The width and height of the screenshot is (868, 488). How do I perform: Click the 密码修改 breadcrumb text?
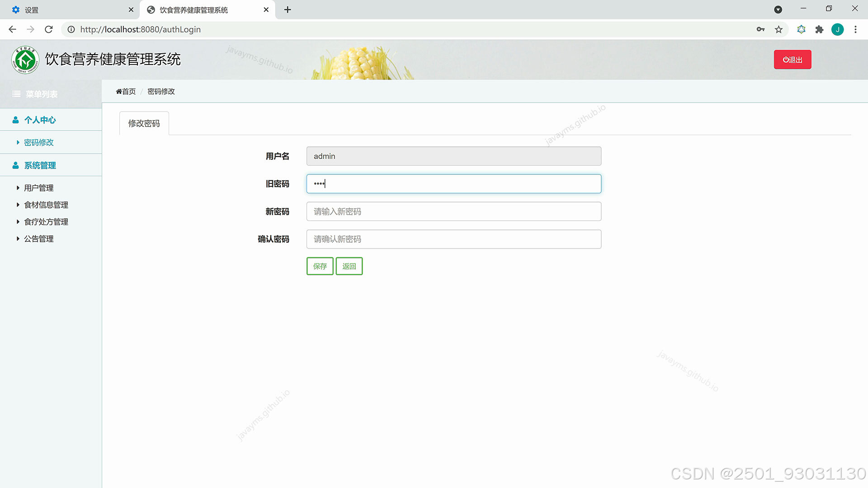click(161, 91)
